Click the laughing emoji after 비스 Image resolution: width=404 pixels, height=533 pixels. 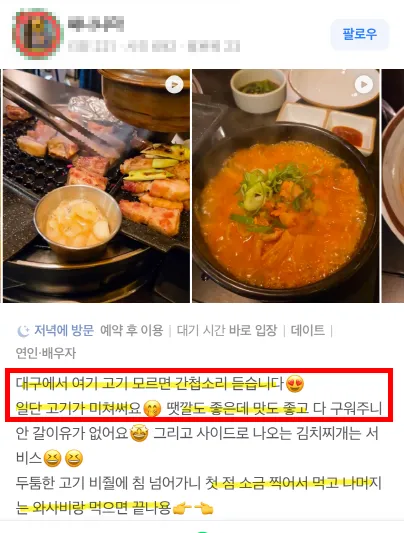pyautogui.click(x=52, y=458)
